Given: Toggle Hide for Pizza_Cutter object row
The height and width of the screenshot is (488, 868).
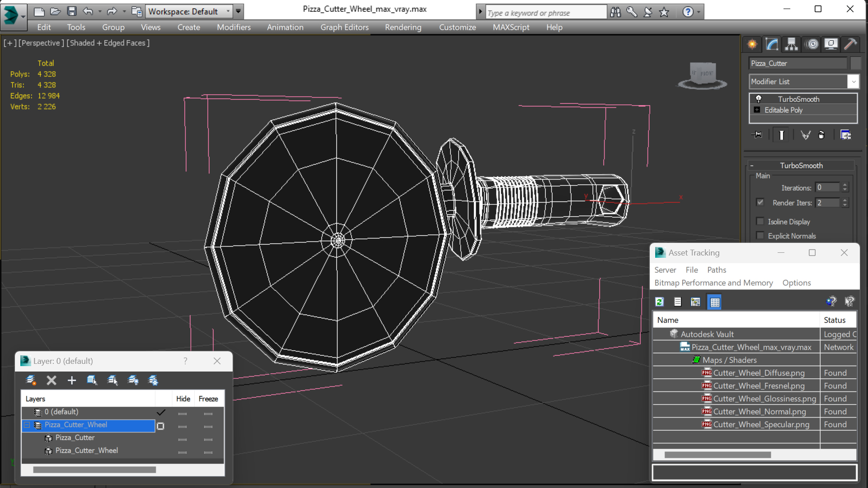Looking at the screenshot, I should coord(183,439).
